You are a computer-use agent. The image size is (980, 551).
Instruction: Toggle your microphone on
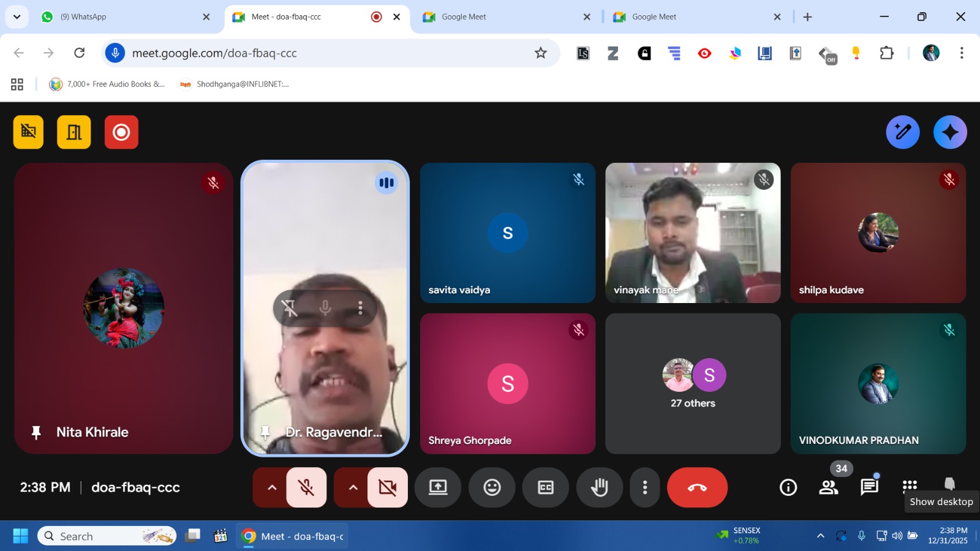click(x=306, y=487)
